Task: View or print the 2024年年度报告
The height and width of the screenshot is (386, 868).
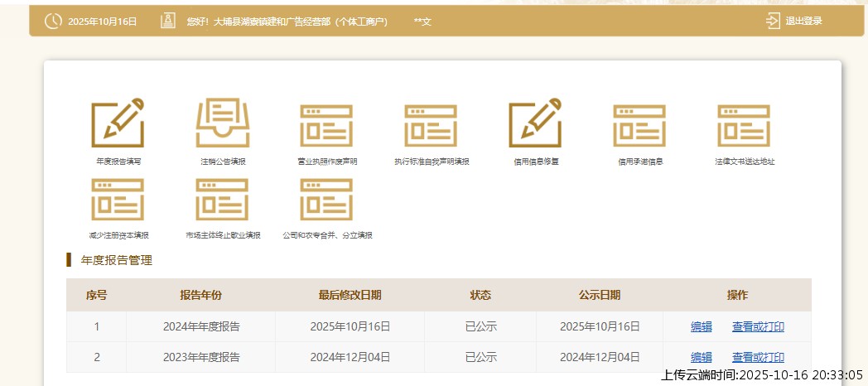Action: click(x=758, y=326)
